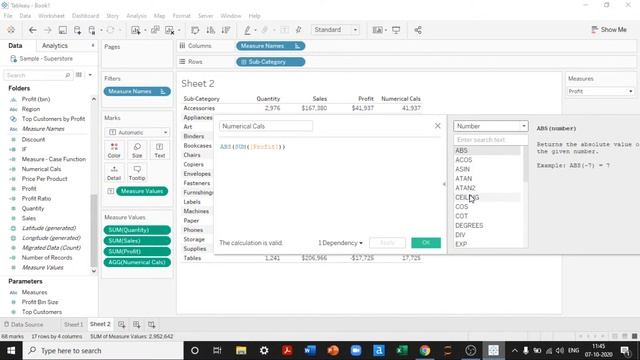Click the Fix Axes pin icon
Image resolution: width=640 pixels, height=360 pixels.
299,30
